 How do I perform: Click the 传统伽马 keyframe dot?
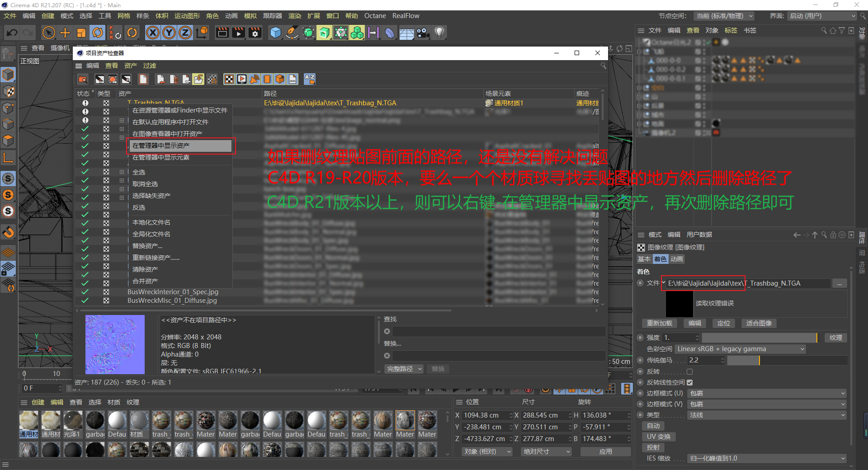(x=640, y=360)
